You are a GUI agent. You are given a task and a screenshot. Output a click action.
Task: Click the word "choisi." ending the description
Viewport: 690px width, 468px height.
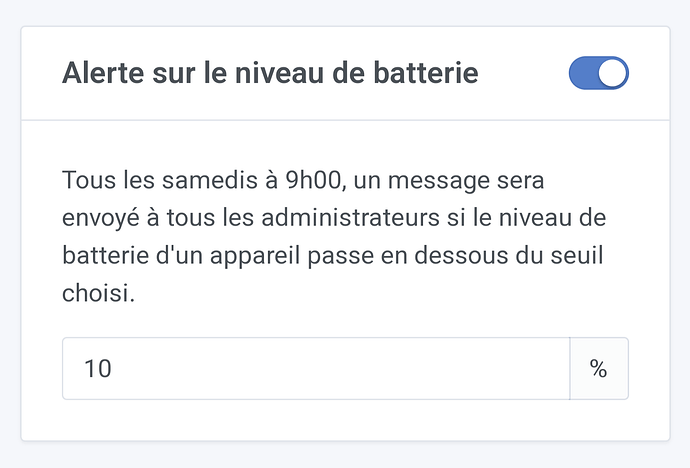(x=98, y=294)
